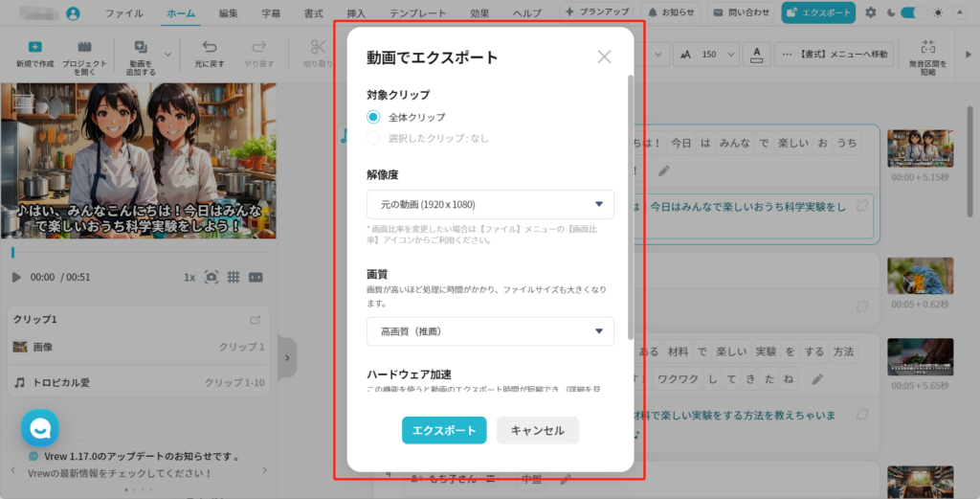
Task: Cancel the export dialog with キャンセル
Action: (538, 430)
